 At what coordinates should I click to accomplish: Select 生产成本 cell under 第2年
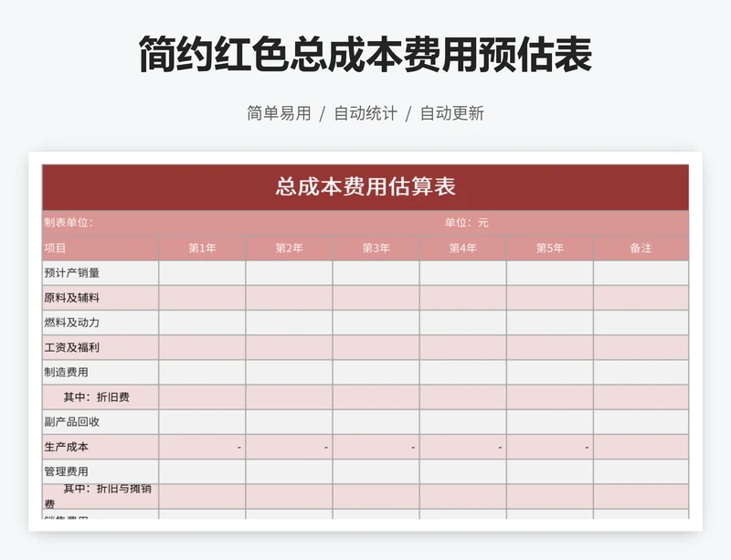[x=289, y=447]
